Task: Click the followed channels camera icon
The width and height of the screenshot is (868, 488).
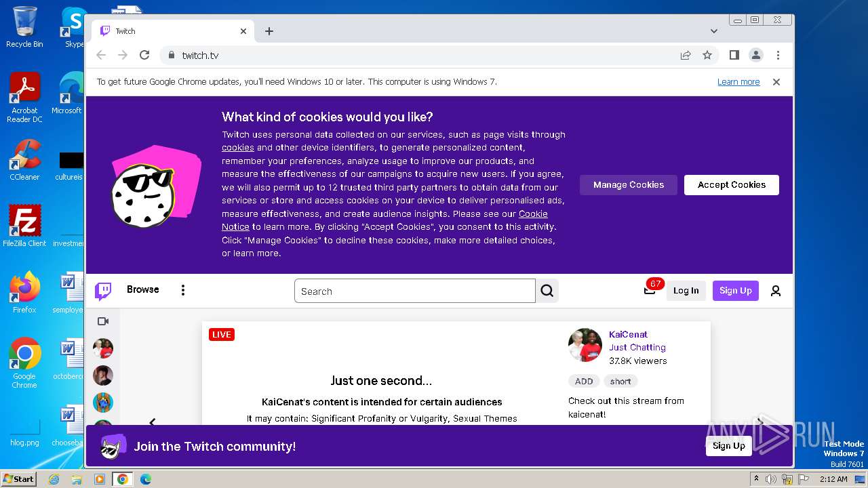Action: point(103,321)
